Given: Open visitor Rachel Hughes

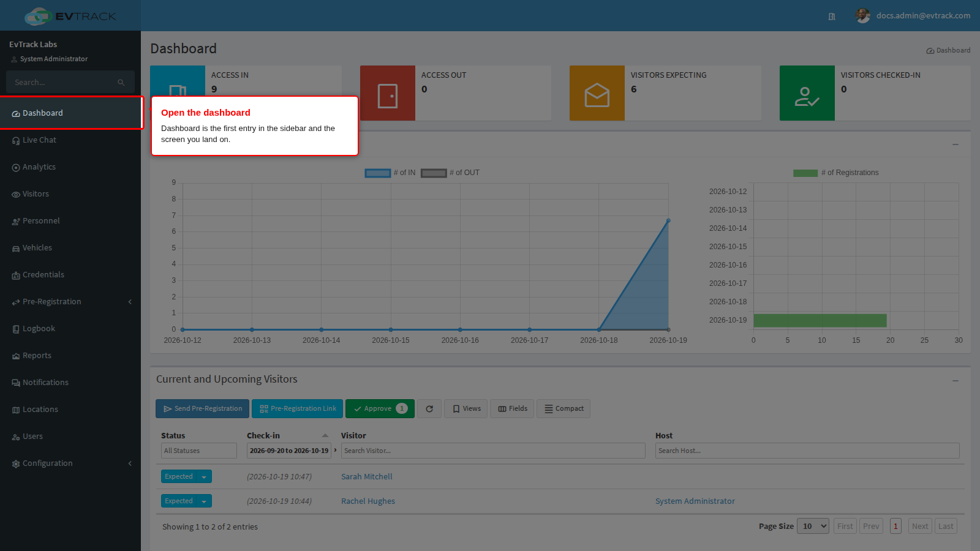Looking at the screenshot, I should (368, 501).
